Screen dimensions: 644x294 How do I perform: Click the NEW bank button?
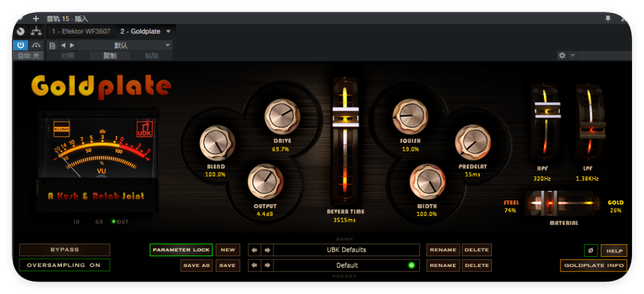pyautogui.click(x=228, y=250)
